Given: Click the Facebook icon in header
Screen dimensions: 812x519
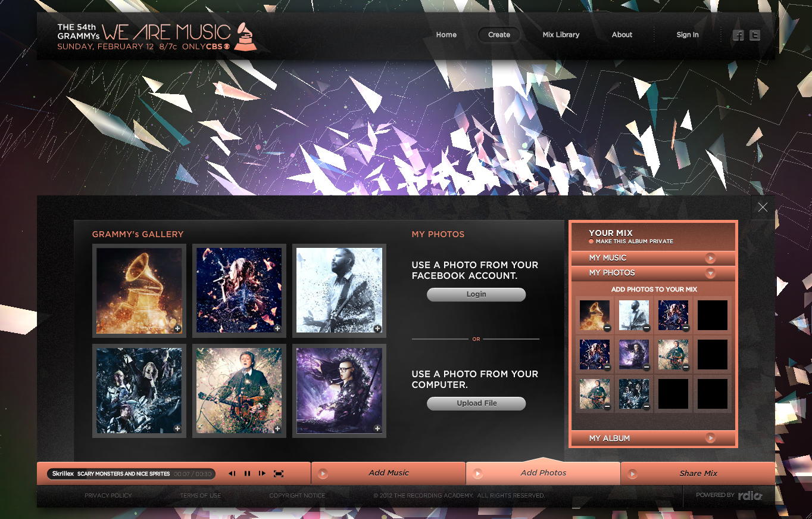Looking at the screenshot, I should point(738,35).
